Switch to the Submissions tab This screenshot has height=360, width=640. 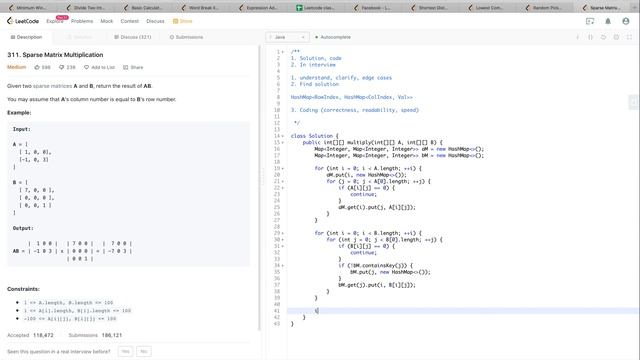point(186,37)
